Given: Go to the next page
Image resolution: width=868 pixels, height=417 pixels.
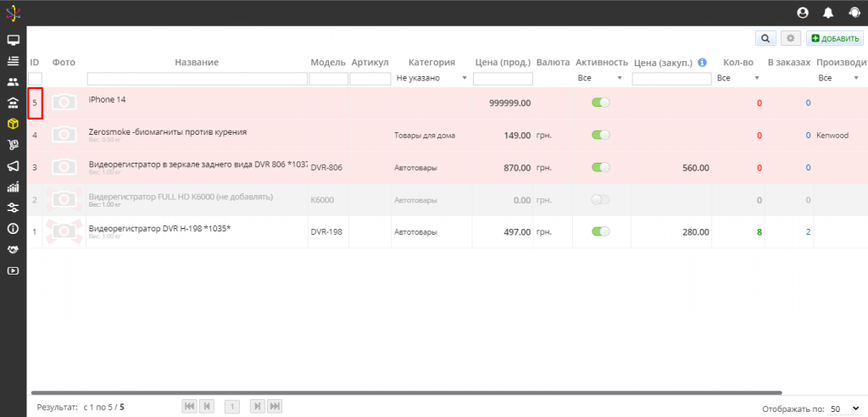Looking at the screenshot, I should click(x=257, y=407).
